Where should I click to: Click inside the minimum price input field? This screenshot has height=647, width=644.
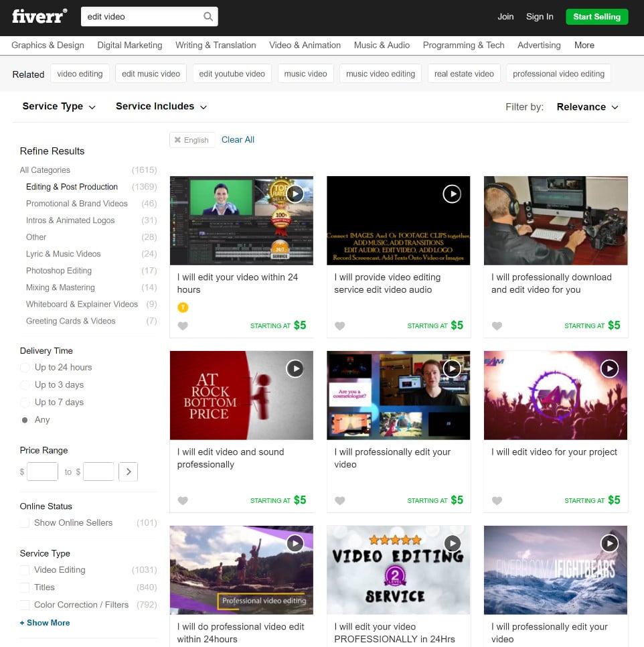[x=42, y=472]
